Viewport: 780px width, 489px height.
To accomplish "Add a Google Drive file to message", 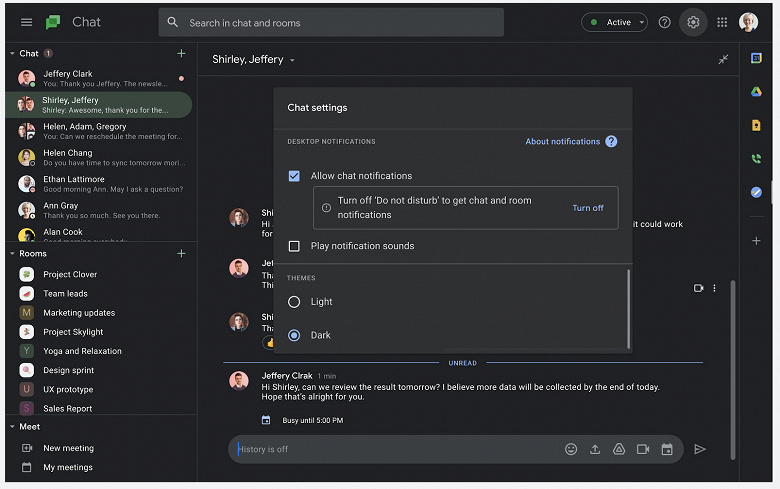I will pyautogui.click(x=618, y=449).
